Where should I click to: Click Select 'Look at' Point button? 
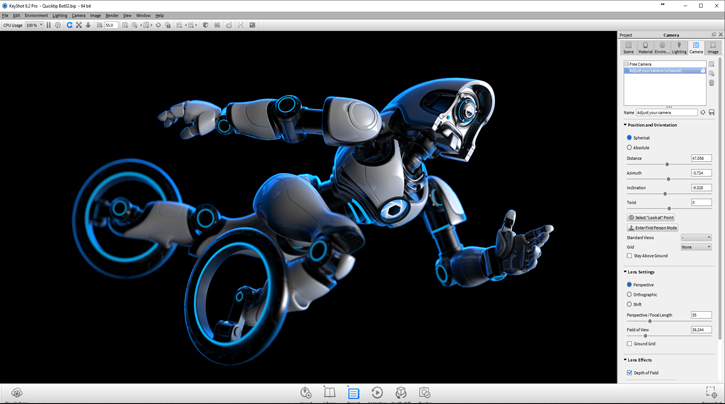click(651, 217)
